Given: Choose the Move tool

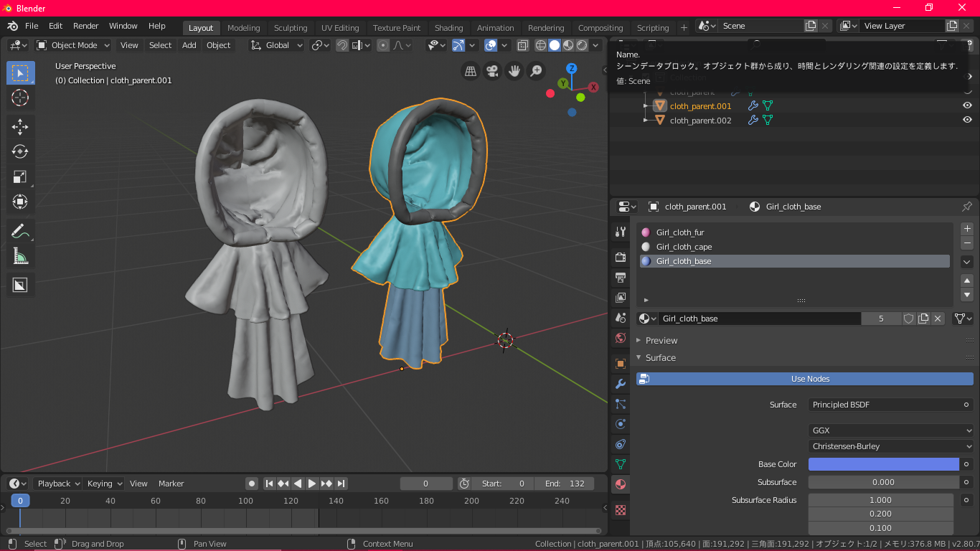Looking at the screenshot, I should (x=20, y=127).
